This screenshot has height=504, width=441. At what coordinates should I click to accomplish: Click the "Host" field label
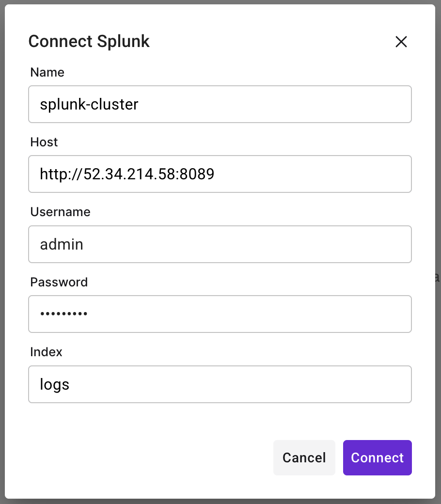[x=44, y=142]
